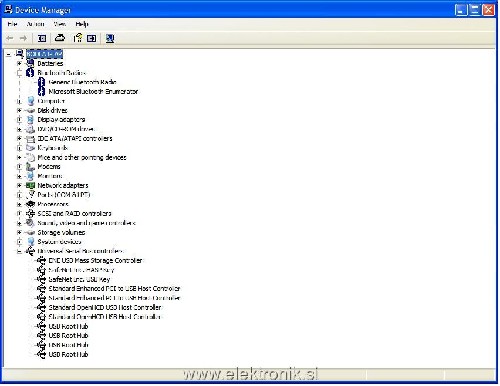Click the Back arrow toolbar icon
This screenshot has width=500, height=386.
point(10,38)
